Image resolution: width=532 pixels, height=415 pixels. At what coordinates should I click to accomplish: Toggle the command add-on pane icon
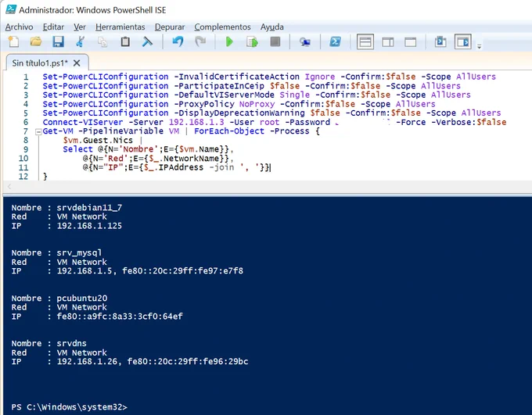pyautogui.click(x=463, y=42)
